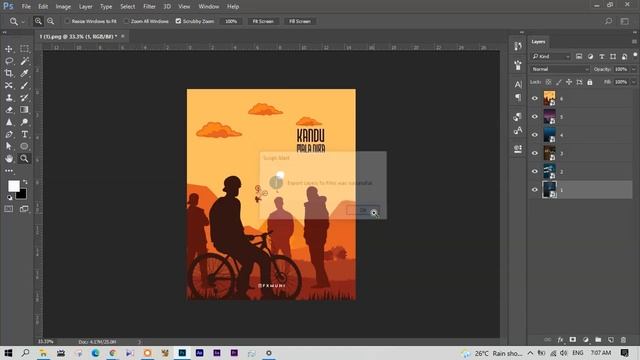Open the Layer menu
Image resolution: width=640 pixels, height=360 pixels.
click(x=85, y=7)
